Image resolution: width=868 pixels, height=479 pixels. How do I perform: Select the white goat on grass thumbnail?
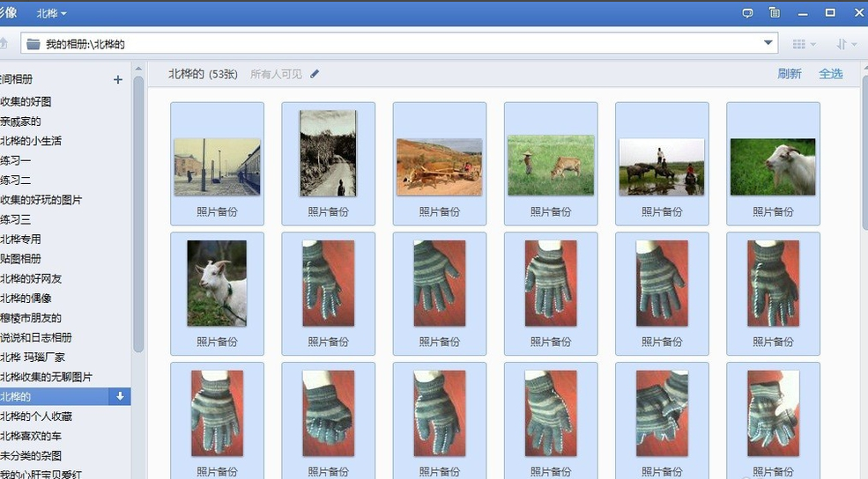(x=773, y=166)
